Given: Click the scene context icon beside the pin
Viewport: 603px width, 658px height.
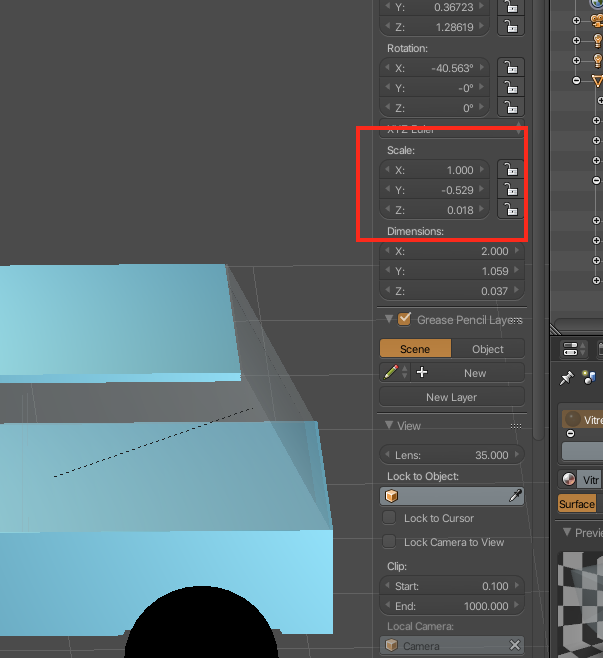Looking at the screenshot, I should [x=589, y=377].
